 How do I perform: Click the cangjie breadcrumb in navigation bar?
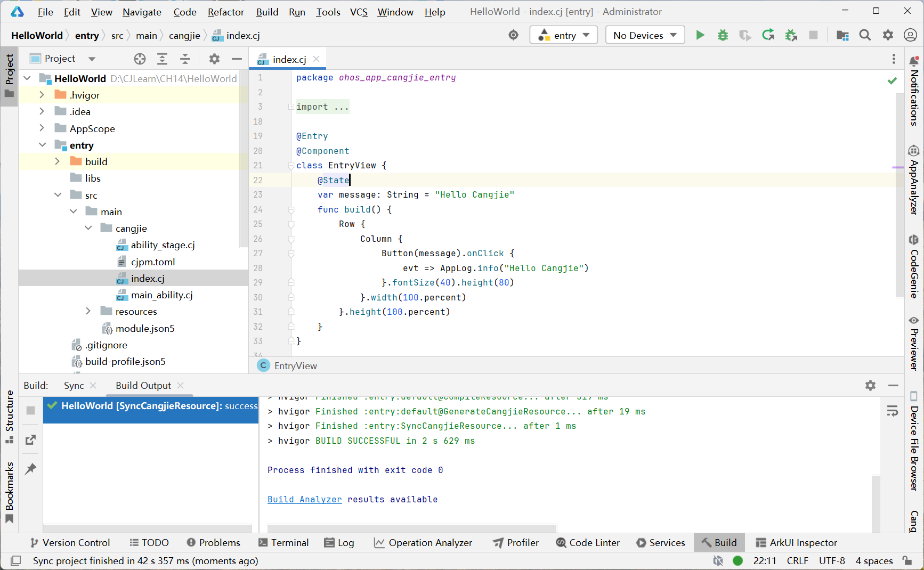click(x=184, y=35)
